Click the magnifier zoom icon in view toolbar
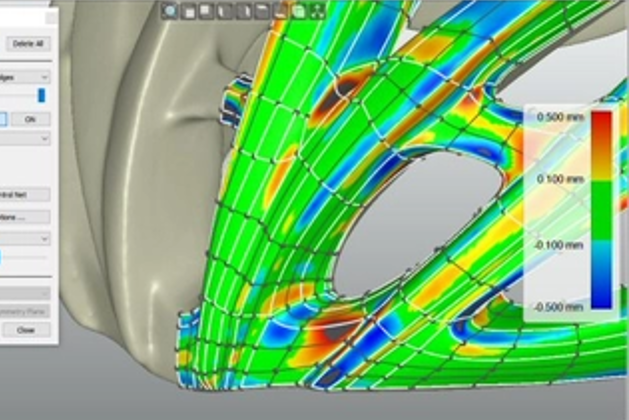 tap(169, 11)
